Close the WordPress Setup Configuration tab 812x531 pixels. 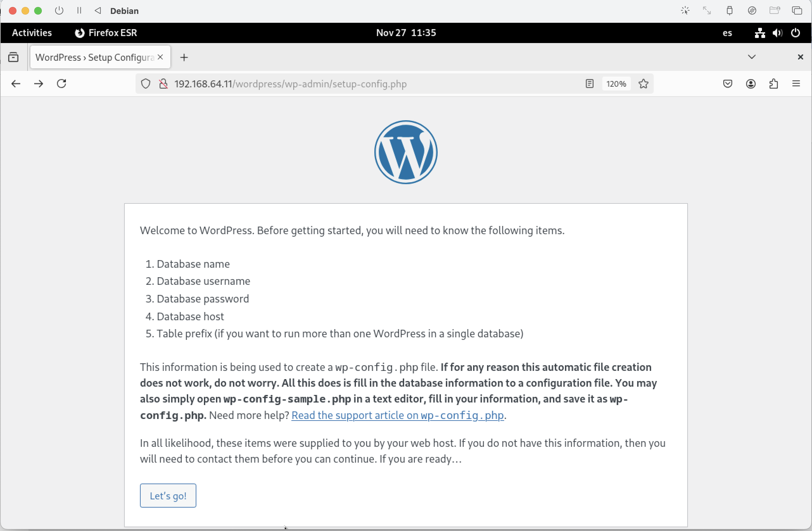(x=160, y=57)
